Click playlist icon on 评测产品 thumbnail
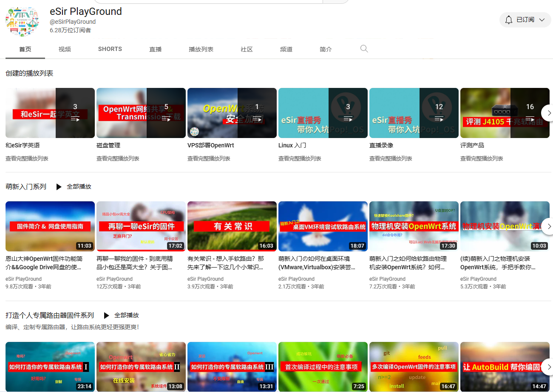The image size is (553, 392). click(530, 119)
